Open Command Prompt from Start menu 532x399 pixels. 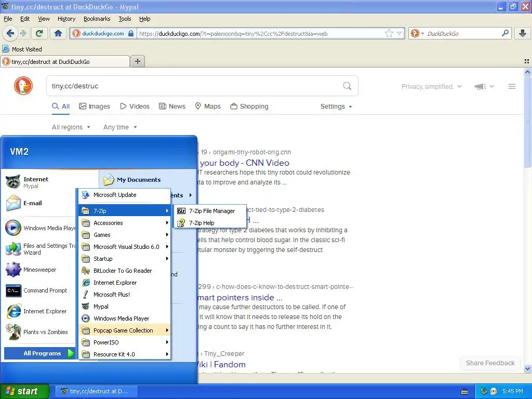point(40,290)
